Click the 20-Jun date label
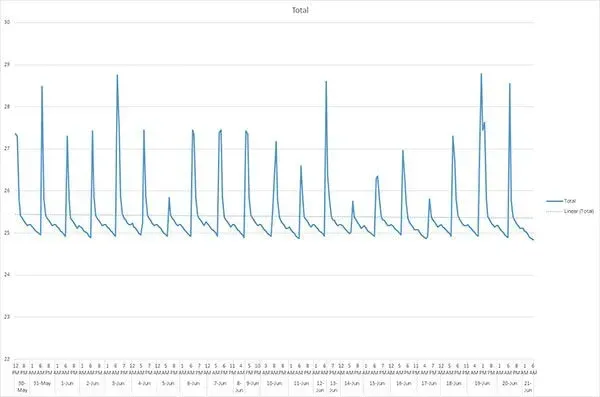Viewport: 600px width, 397px height. 510,383
